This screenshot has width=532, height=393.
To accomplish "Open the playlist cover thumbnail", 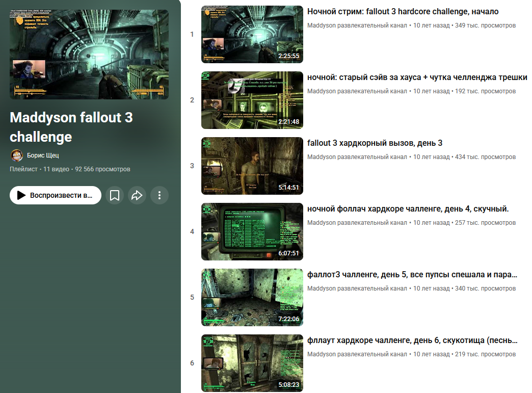I will 89,55.
